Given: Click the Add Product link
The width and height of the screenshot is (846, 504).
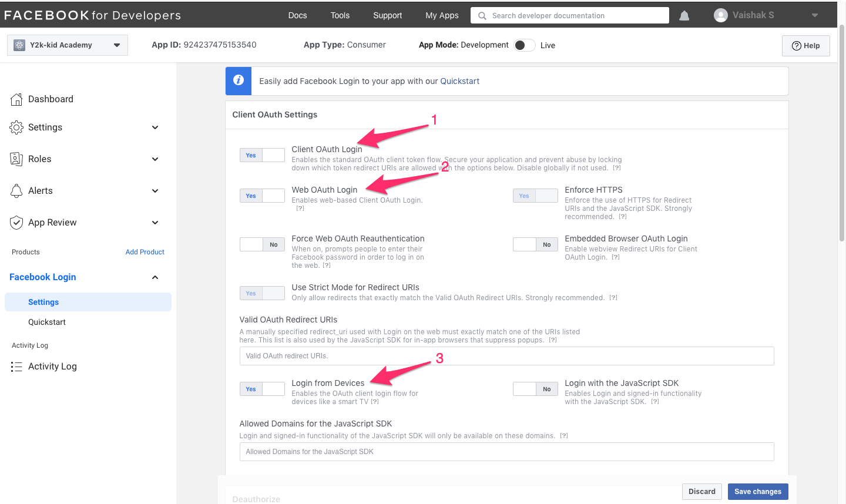Looking at the screenshot, I should coord(145,252).
